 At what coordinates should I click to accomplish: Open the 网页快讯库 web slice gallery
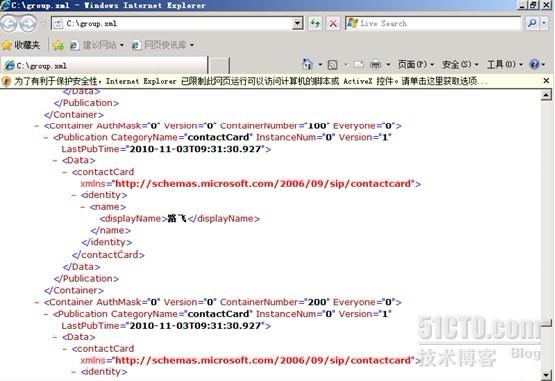(163, 45)
